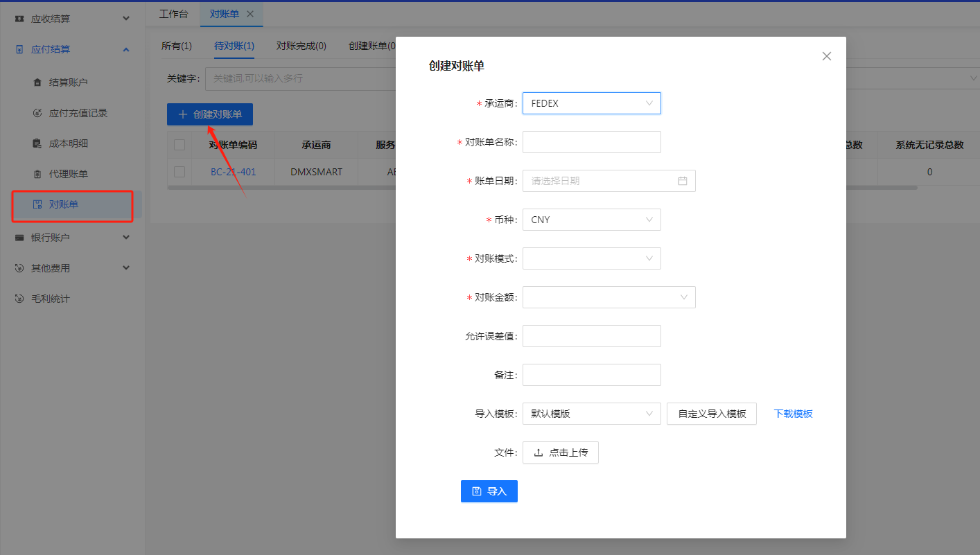Open the 币种 CNY dropdown
Viewport: 980px width, 555px height.
(x=591, y=220)
